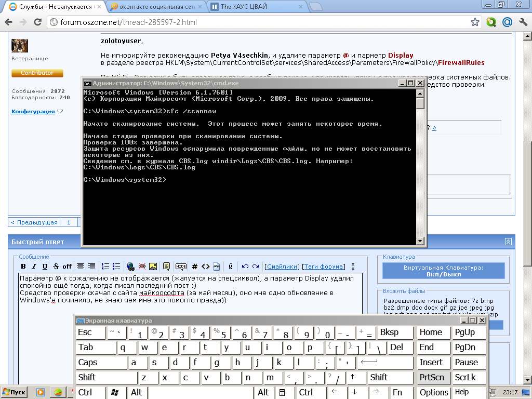Toggle Caps key on the on-screen keyboard
This screenshot has height=399, width=532.
tap(101, 362)
